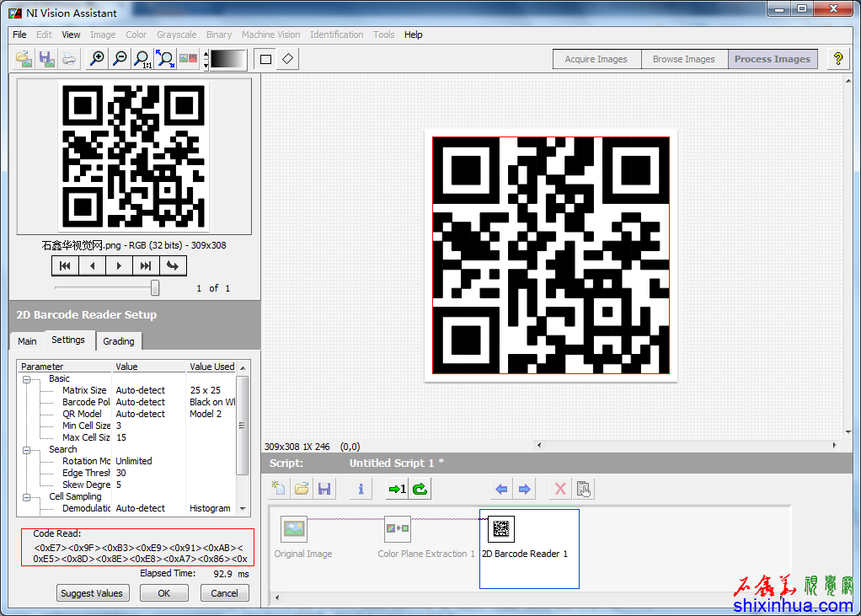Collapse the Search parameter group
This screenshot has width=861, height=616.
coord(26,450)
